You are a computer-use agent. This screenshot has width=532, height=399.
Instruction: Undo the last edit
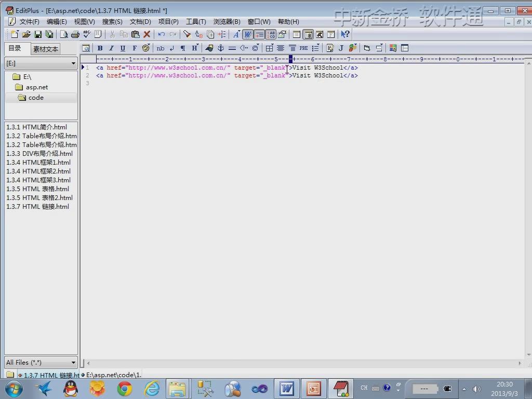[162, 34]
